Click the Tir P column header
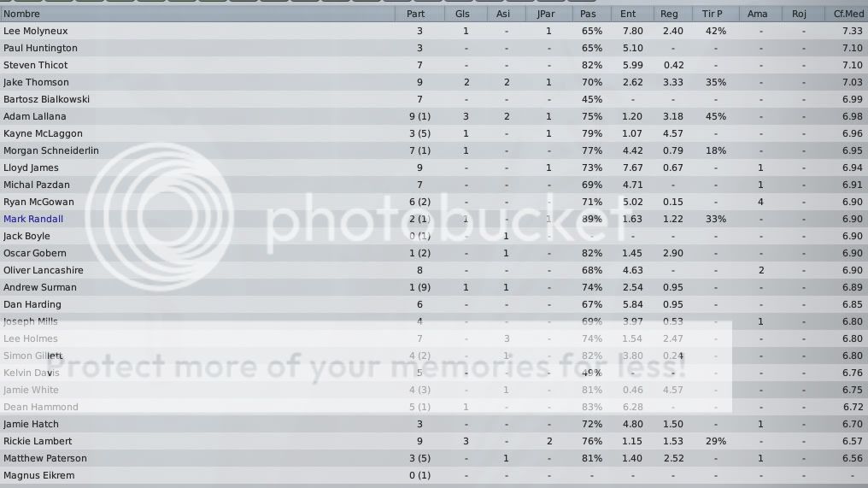The image size is (868, 488). (712, 14)
